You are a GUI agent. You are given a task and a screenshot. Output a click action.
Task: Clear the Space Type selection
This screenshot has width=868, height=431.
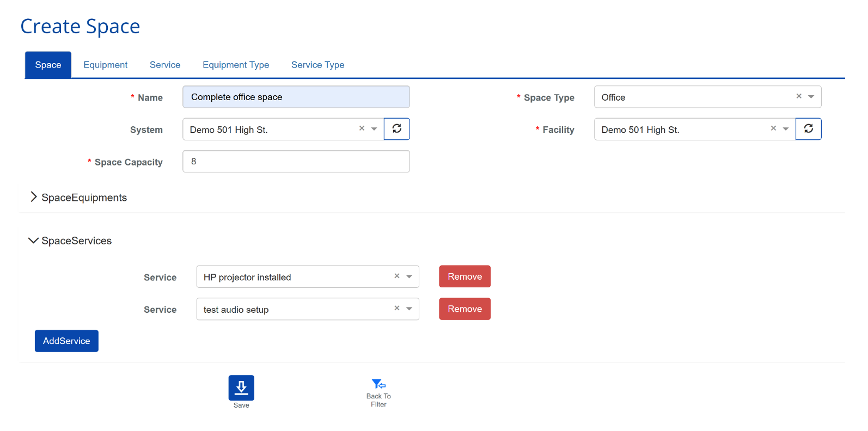[799, 96]
